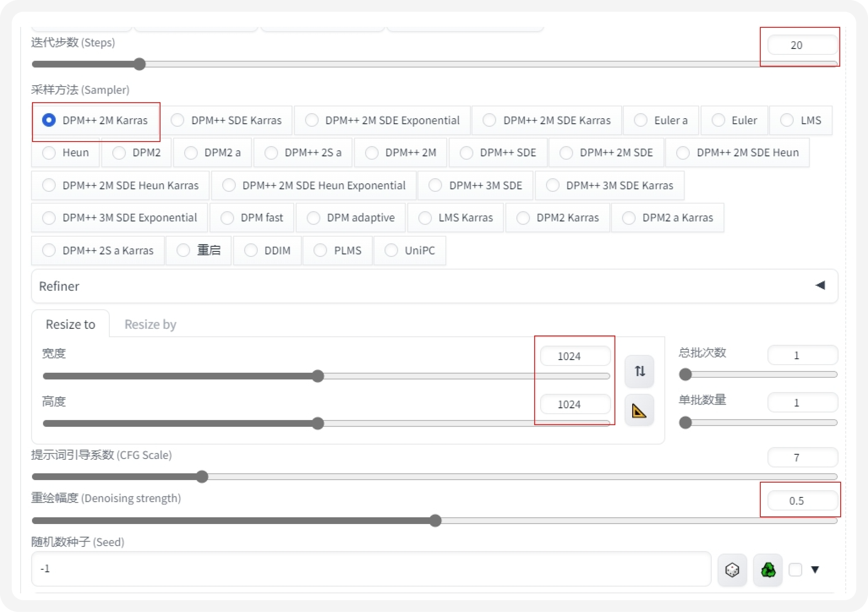Screen dimensions: 868x612
Task: Select the DPM++ 2M Karras sampler
Action: [x=96, y=120]
